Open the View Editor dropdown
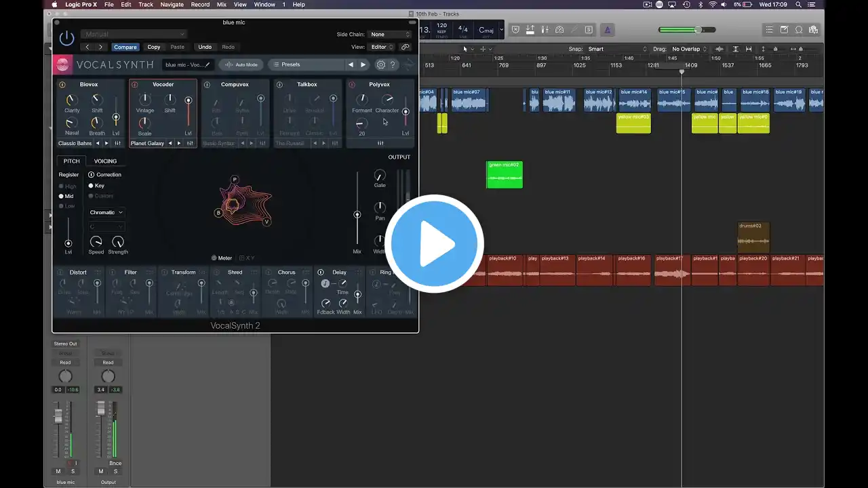 pos(382,47)
